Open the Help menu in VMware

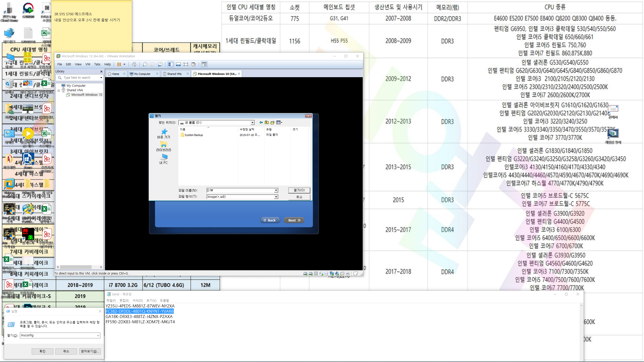(107, 64)
